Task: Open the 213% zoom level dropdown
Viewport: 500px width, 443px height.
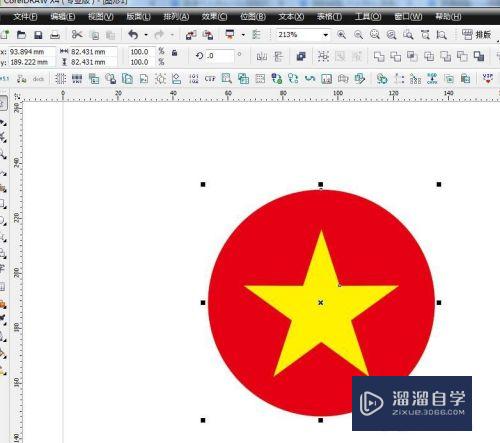Action: click(x=325, y=35)
